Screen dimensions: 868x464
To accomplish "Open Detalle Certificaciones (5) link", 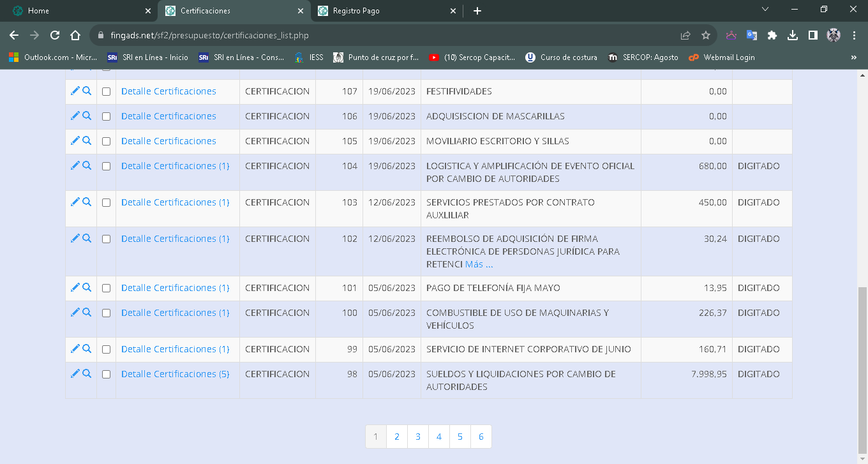I will [175, 374].
